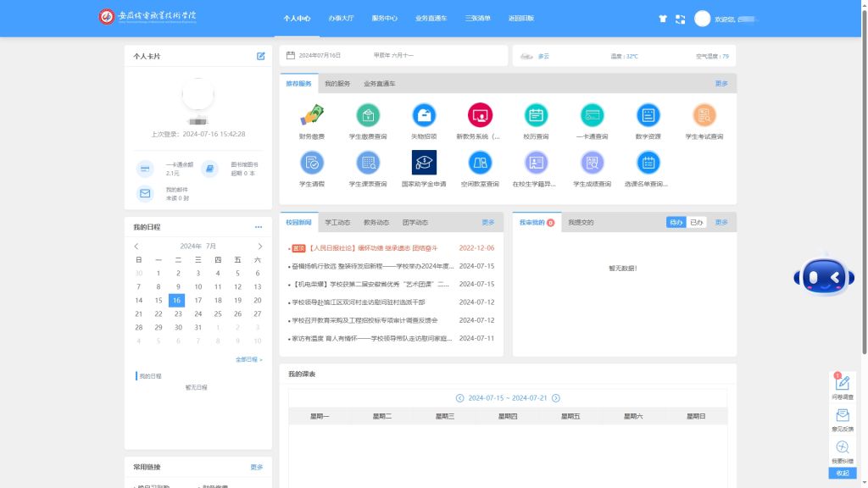Go to next month in calendar
868x488 pixels.
(x=259, y=247)
